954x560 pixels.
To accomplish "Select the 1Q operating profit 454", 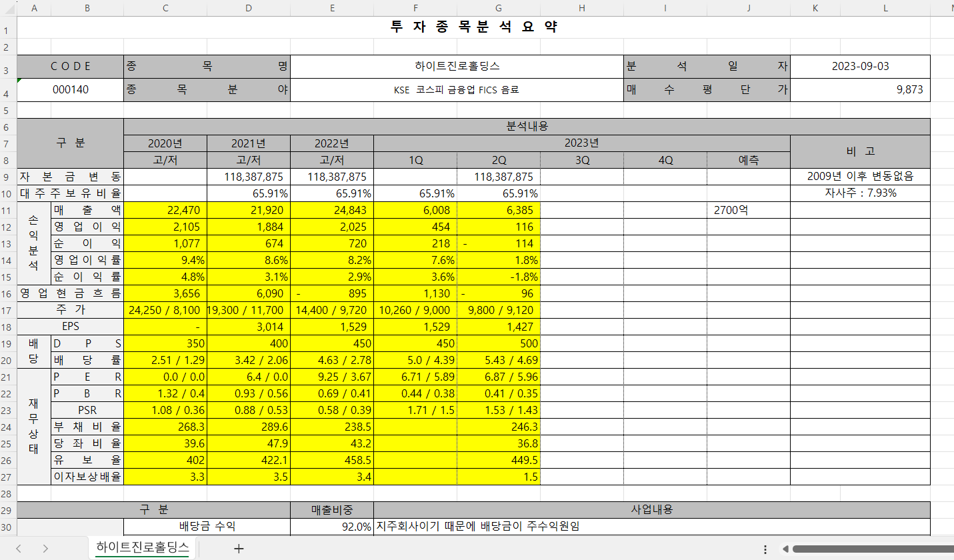I will click(415, 227).
